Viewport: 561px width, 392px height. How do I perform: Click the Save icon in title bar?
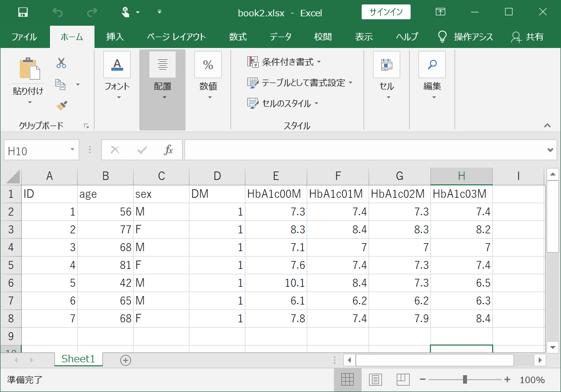[x=23, y=12]
